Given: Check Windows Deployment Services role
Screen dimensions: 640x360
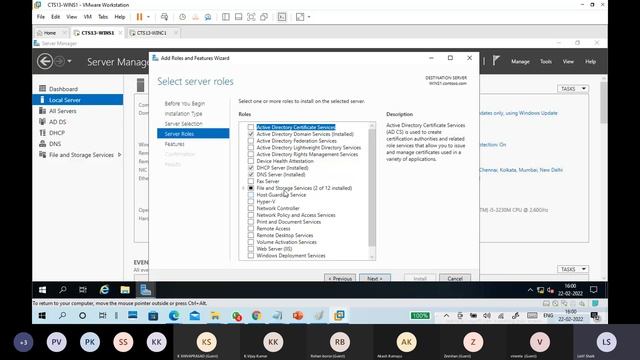Looking at the screenshot, I should 251,256.
